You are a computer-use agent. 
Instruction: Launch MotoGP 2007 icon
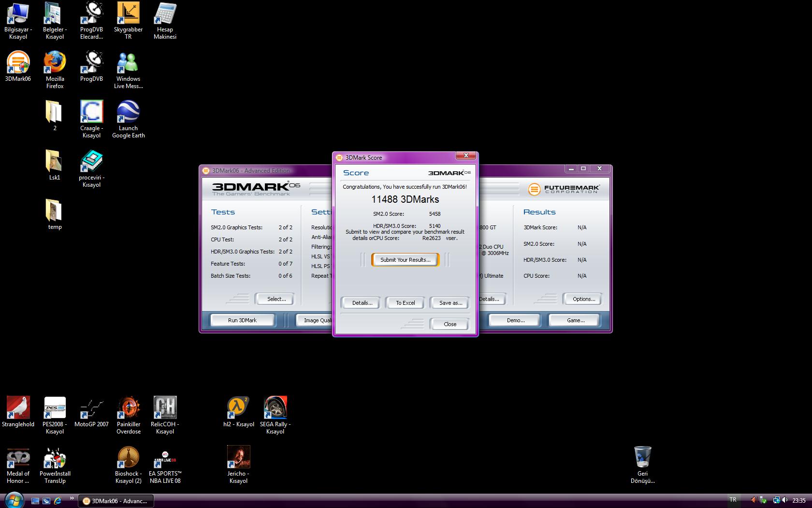click(91, 412)
